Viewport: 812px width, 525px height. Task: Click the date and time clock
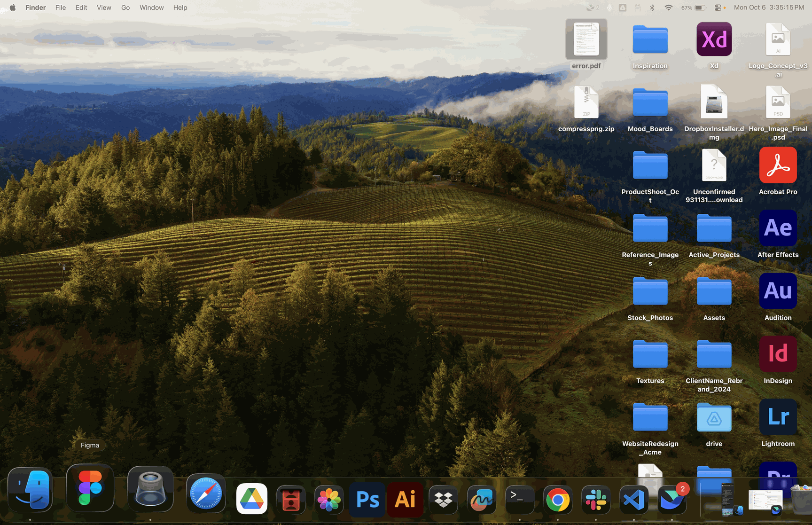point(769,8)
